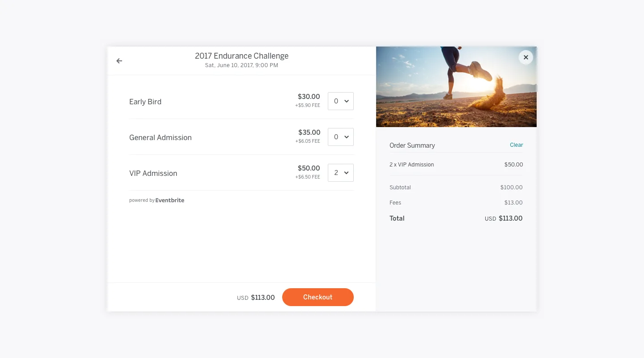Click the bold Total label
The height and width of the screenshot is (358, 644).
coord(397,218)
